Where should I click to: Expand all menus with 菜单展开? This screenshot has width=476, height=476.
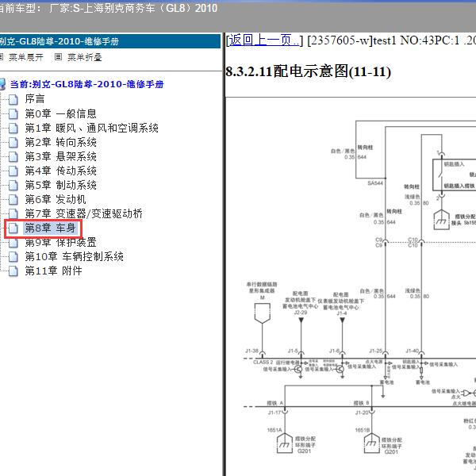point(26,57)
